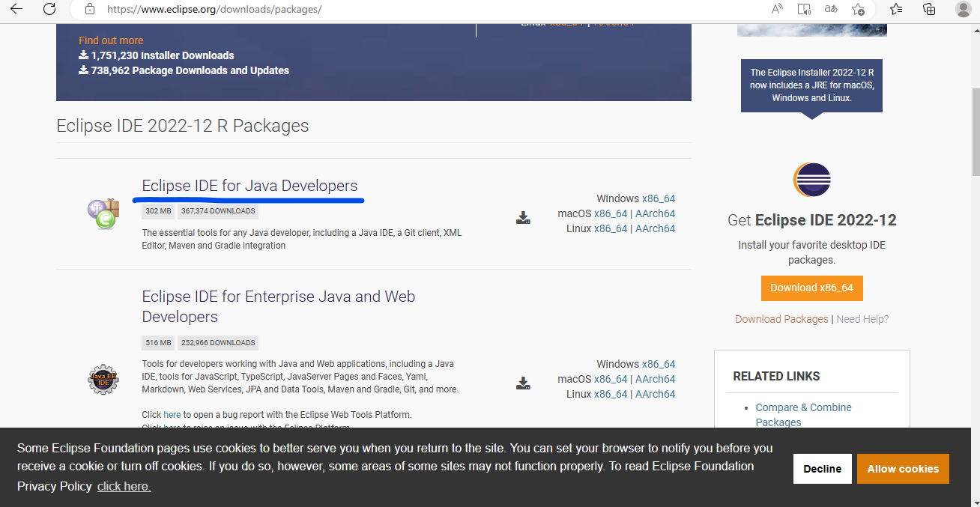The height and width of the screenshot is (507, 980).
Task: Click the Eclipse IDE 2022-12 R Packages heading
Action: point(183,126)
